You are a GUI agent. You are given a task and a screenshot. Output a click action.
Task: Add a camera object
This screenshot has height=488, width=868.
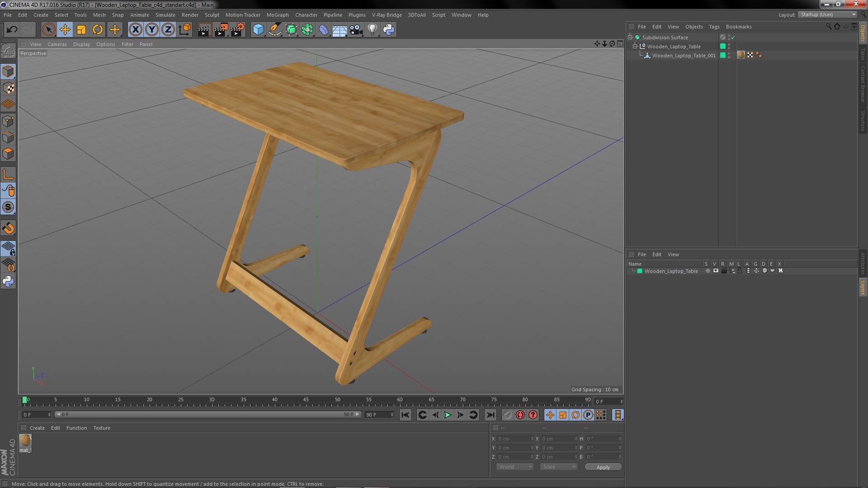pyautogui.click(x=356, y=30)
